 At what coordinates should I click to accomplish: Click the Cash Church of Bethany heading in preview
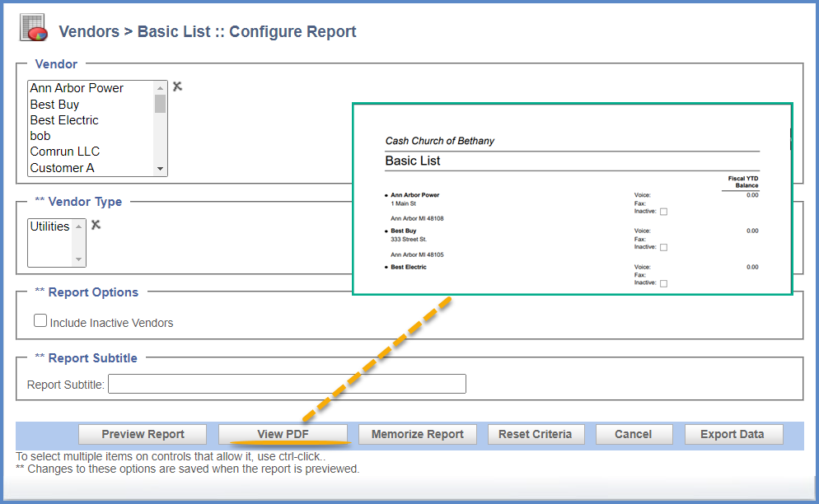(x=440, y=141)
